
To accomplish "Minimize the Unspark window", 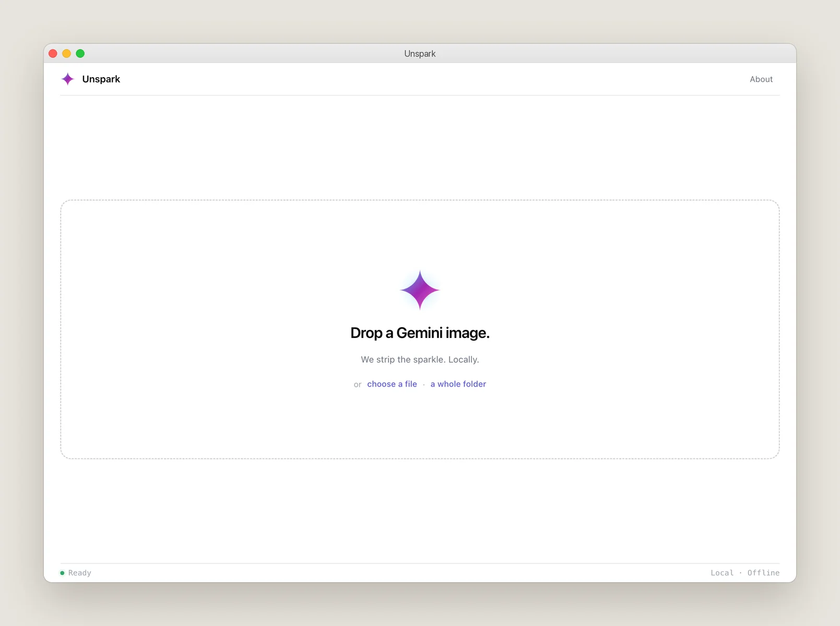I will click(66, 54).
